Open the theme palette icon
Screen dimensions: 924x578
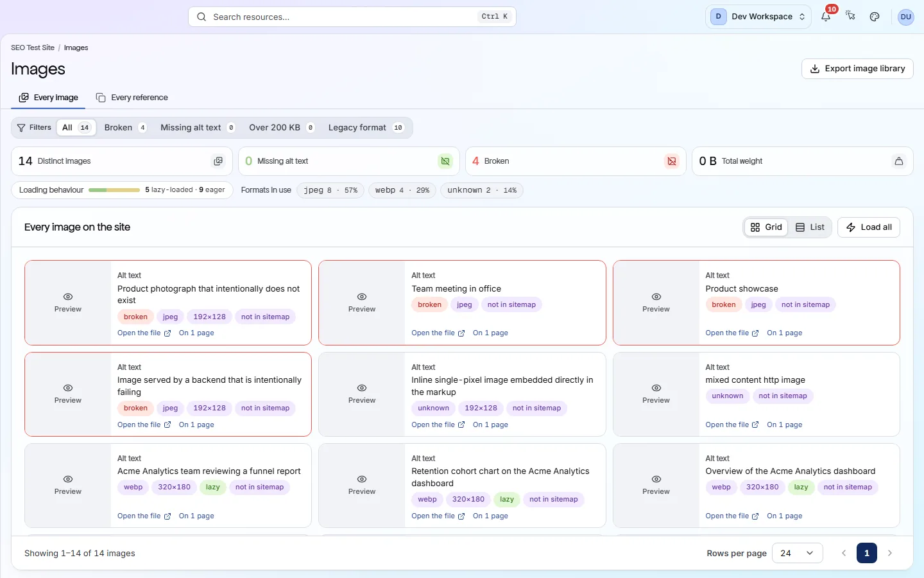point(875,17)
